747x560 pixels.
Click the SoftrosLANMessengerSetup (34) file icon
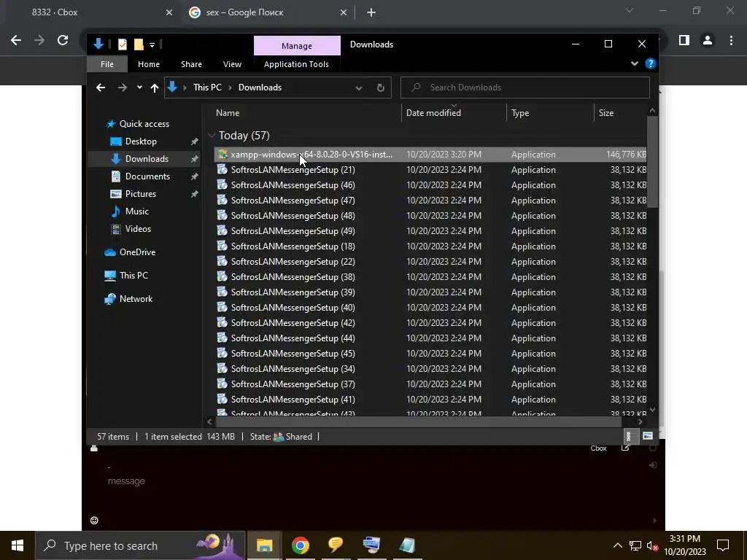pos(222,368)
